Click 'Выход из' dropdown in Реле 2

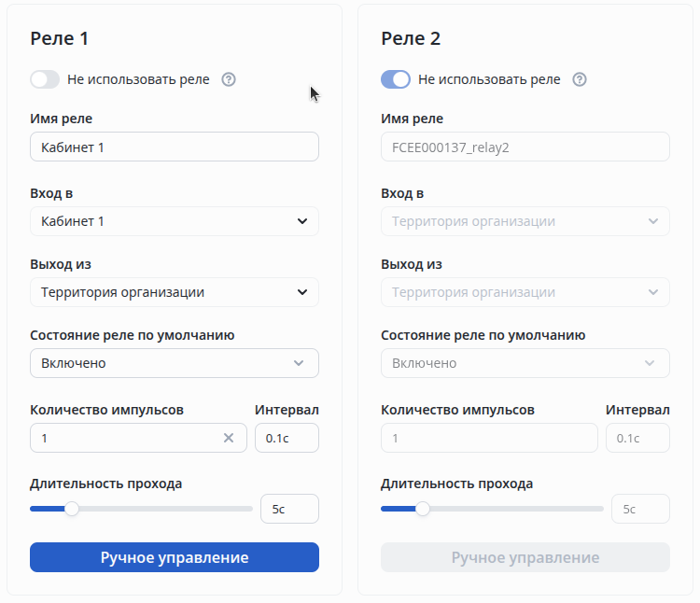525,292
